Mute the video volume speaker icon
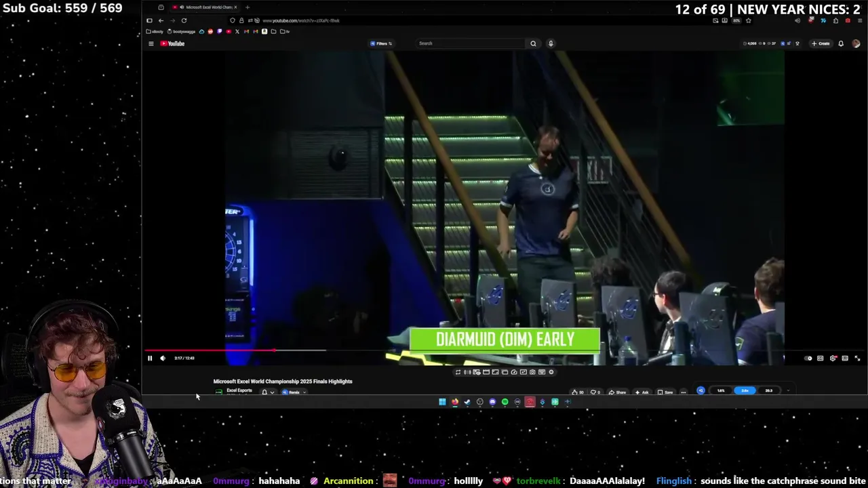This screenshot has height=488, width=868. [x=163, y=358]
